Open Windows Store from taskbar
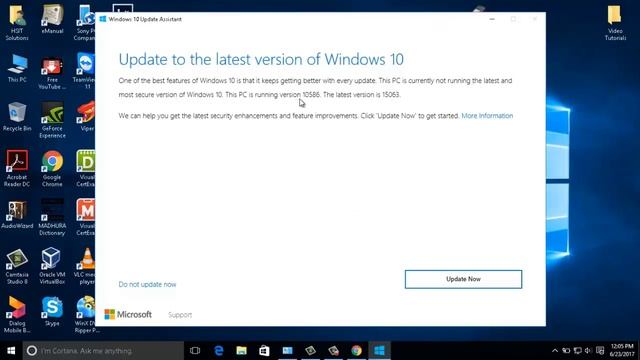The width and height of the screenshot is (640, 360). click(x=264, y=351)
